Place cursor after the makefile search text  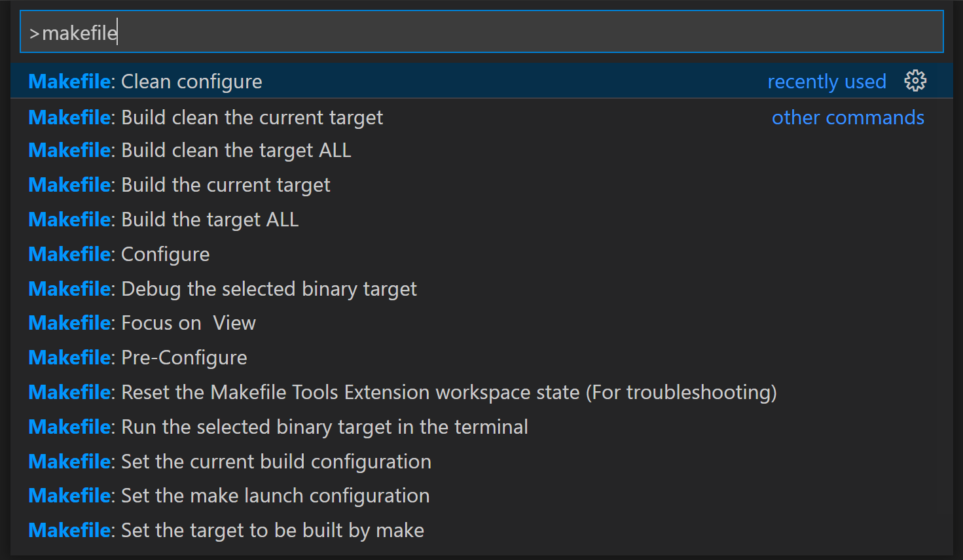click(118, 31)
